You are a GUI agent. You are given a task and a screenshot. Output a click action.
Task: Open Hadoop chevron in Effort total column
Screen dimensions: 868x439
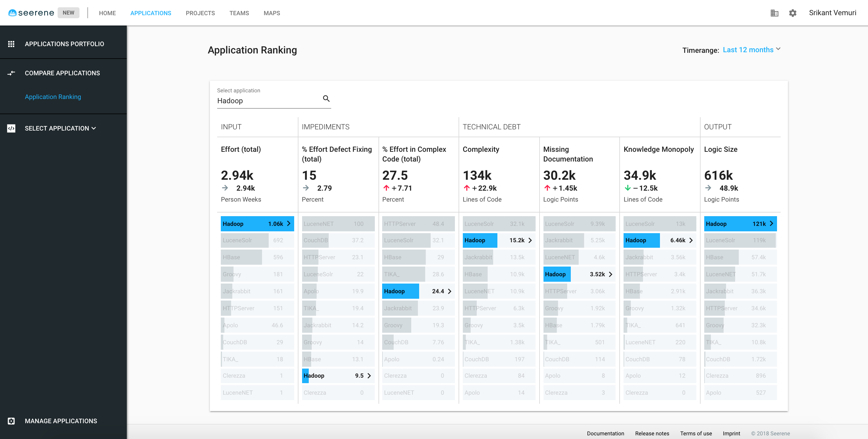click(x=288, y=223)
